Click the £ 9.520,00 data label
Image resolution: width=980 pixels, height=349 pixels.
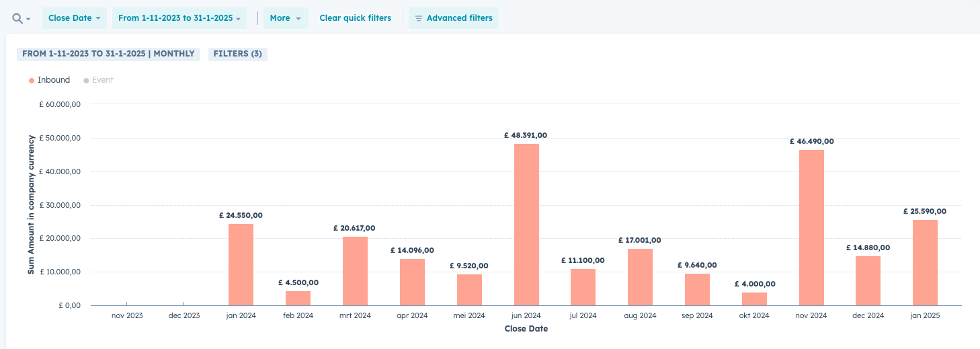coord(469,266)
